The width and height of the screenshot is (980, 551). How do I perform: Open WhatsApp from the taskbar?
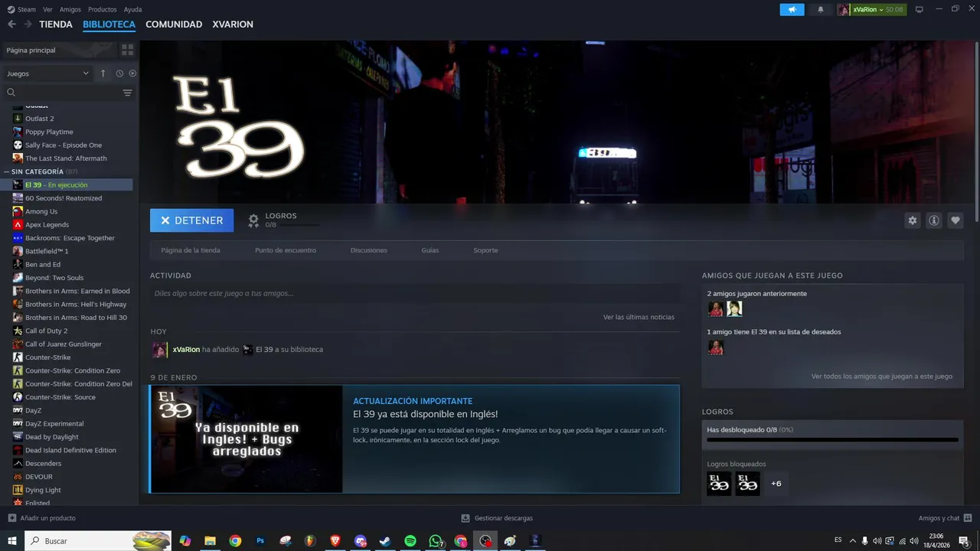(436, 541)
